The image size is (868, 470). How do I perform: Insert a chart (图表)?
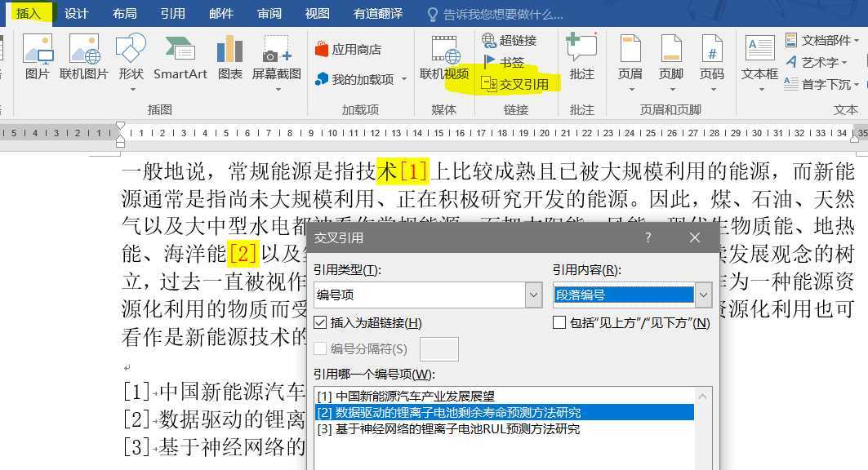tap(229, 57)
